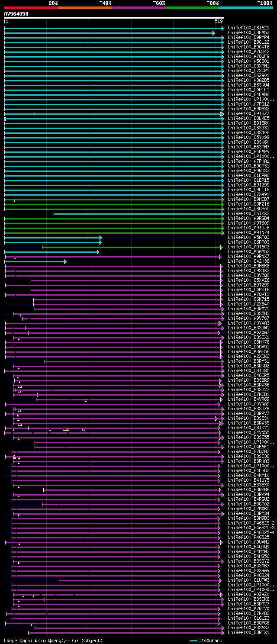Select hit label UniRef100_B4LGG2
This screenshot has height=644, width=277.
pyautogui.click(x=248, y=470)
